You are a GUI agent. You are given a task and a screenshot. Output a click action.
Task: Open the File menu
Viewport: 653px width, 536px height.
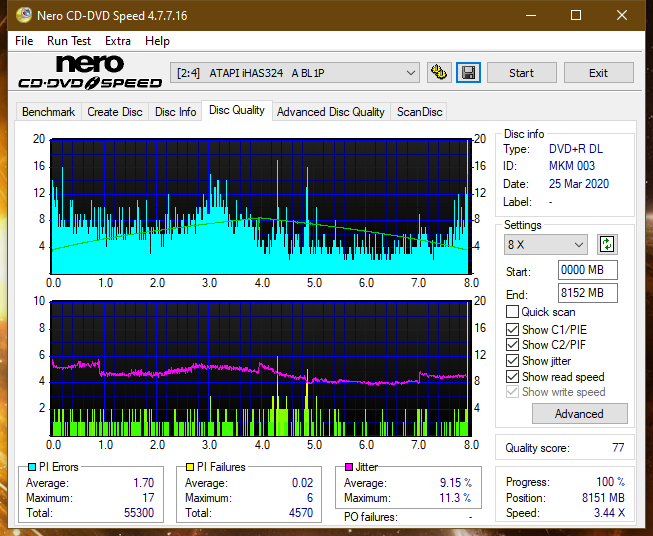[24, 41]
